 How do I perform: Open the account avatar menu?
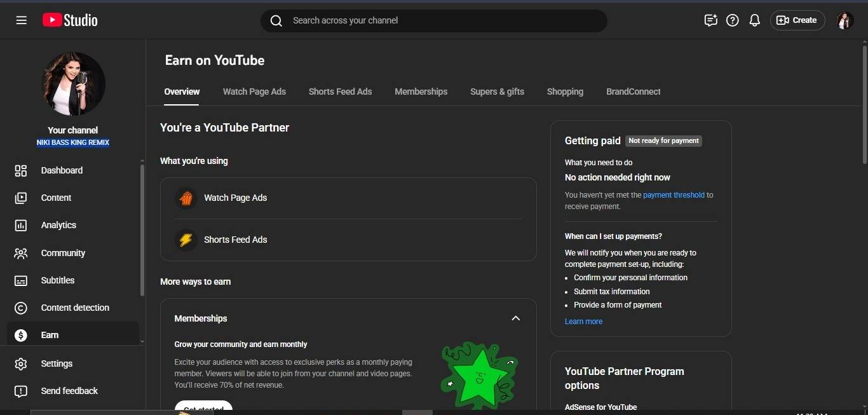tap(844, 20)
